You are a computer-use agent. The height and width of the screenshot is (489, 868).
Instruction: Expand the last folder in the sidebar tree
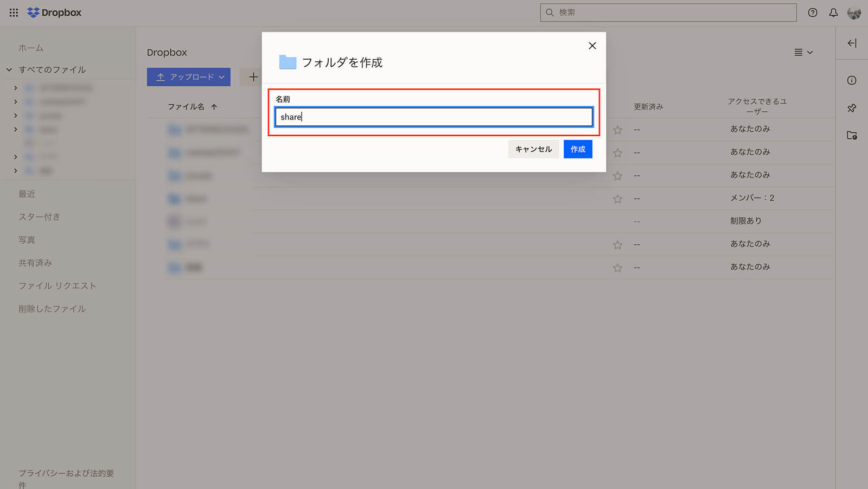coord(15,170)
